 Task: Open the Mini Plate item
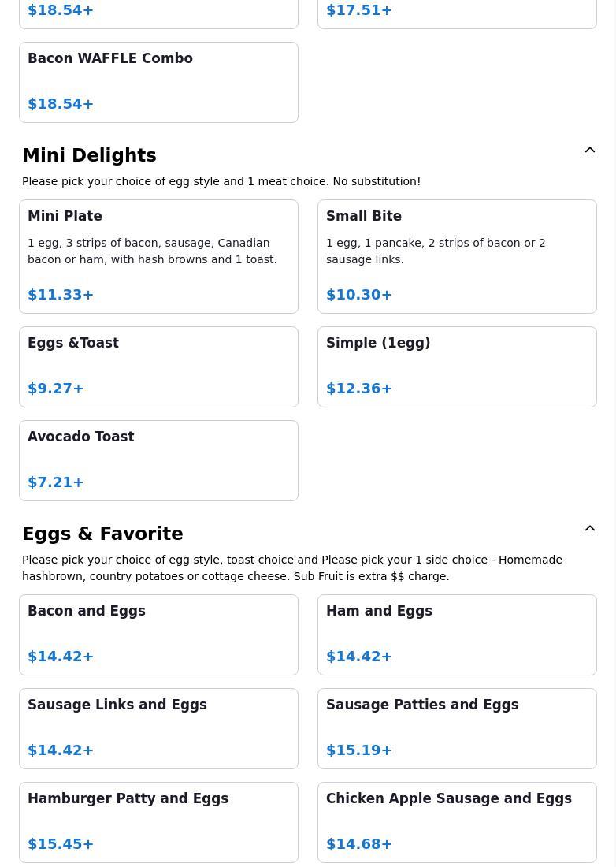pos(158,256)
